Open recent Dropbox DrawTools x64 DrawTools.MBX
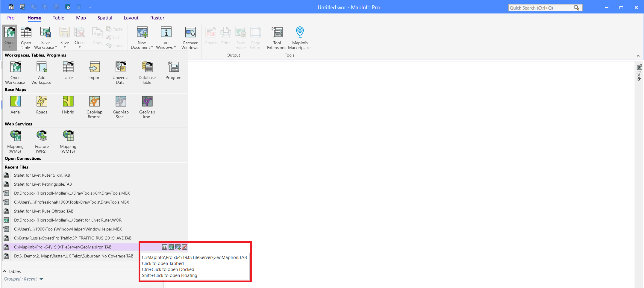The width and height of the screenshot is (644, 288). pyautogui.click(x=95, y=193)
